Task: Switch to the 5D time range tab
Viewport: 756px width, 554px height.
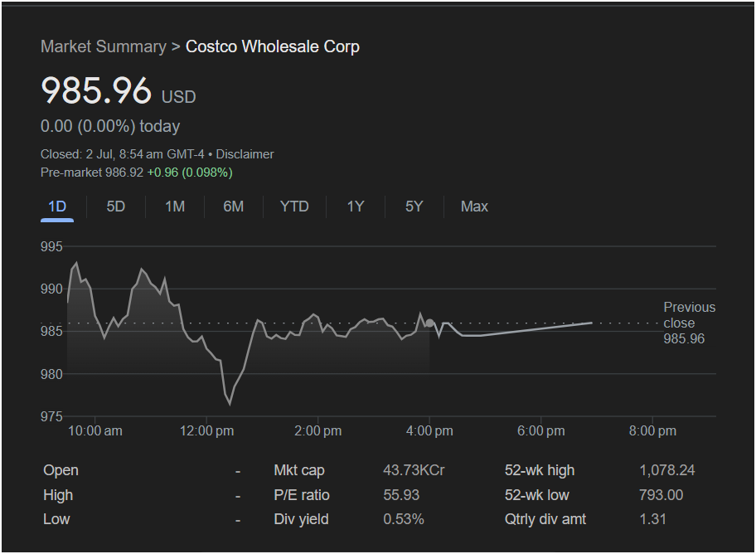Action: click(116, 207)
